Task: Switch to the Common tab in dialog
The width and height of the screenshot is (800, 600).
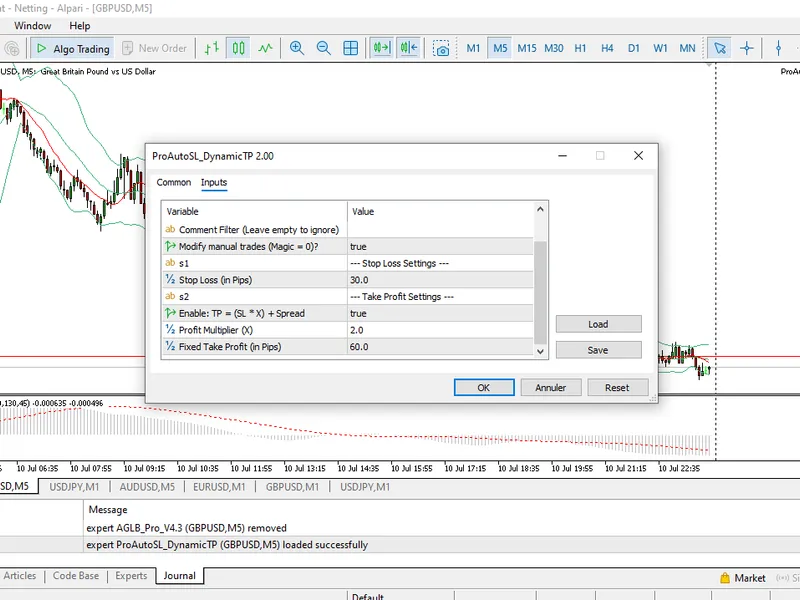Action: click(x=173, y=183)
